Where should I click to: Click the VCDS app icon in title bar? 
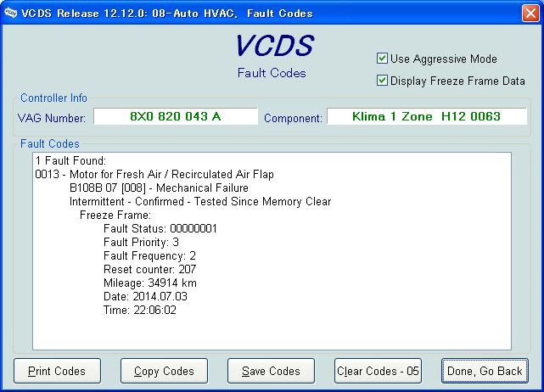pos(10,13)
